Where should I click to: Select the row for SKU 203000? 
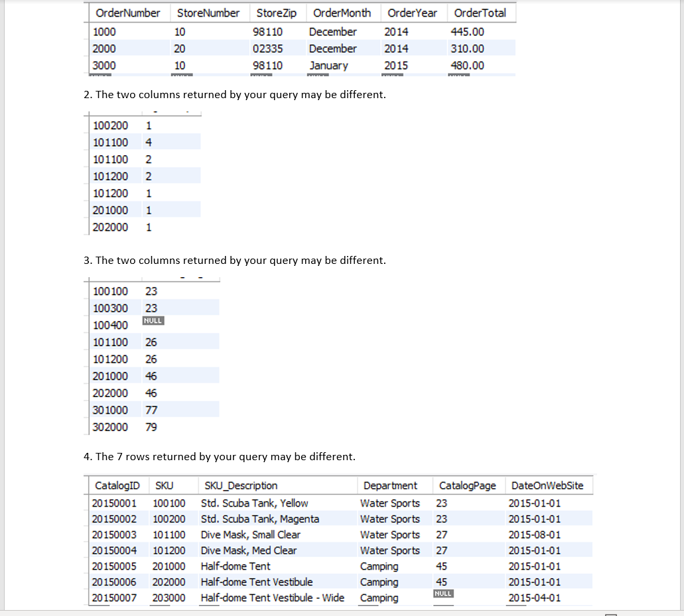click(265, 597)
